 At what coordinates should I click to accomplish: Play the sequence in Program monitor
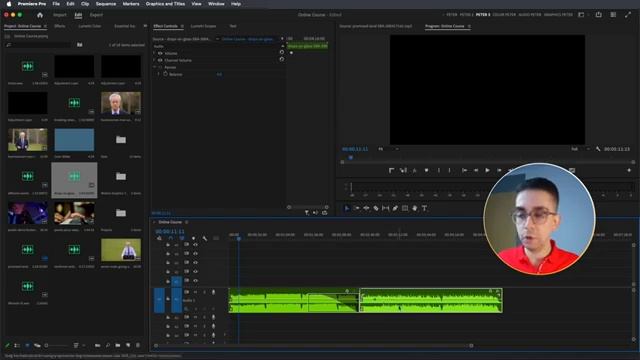(x=487, y=170)
